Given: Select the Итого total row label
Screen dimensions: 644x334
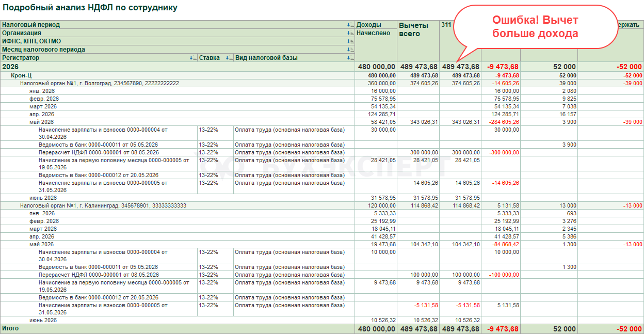Looking at the screenshot, I should (10, 328).
